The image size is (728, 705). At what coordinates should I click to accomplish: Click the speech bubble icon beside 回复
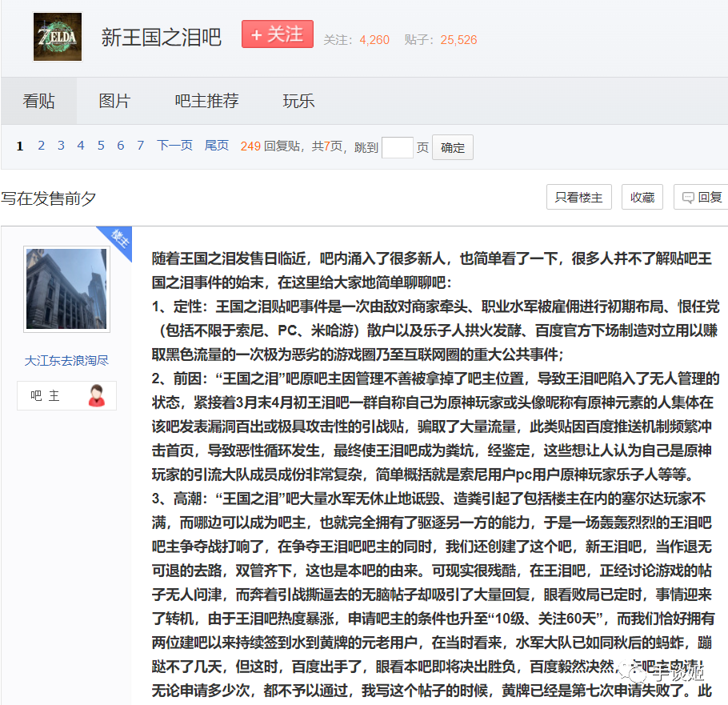click(x=688, y=198)
